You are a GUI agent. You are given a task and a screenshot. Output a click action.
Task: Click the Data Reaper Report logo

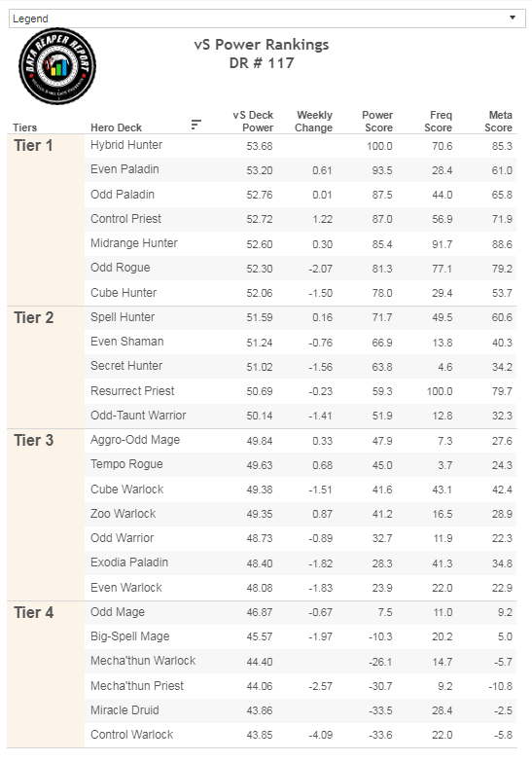coord(57,66)
